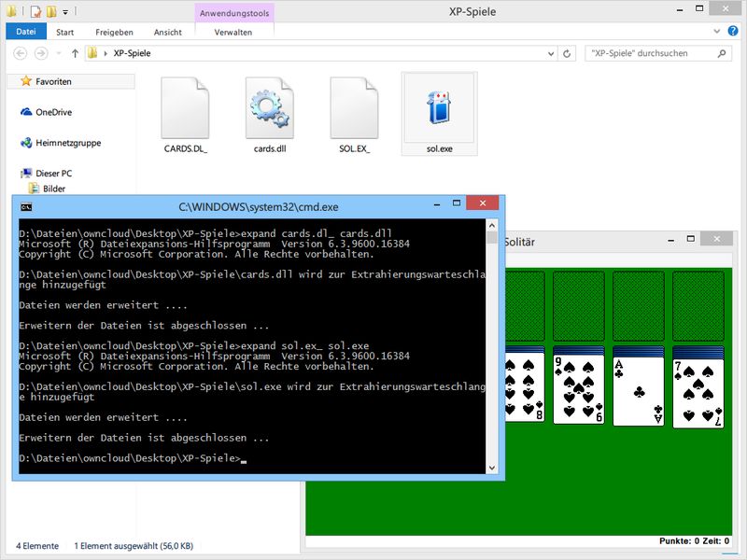The image size is (747, 560).
Task: Switch to the Freigeben ribbon tab
Action: (x=114, y=32)
